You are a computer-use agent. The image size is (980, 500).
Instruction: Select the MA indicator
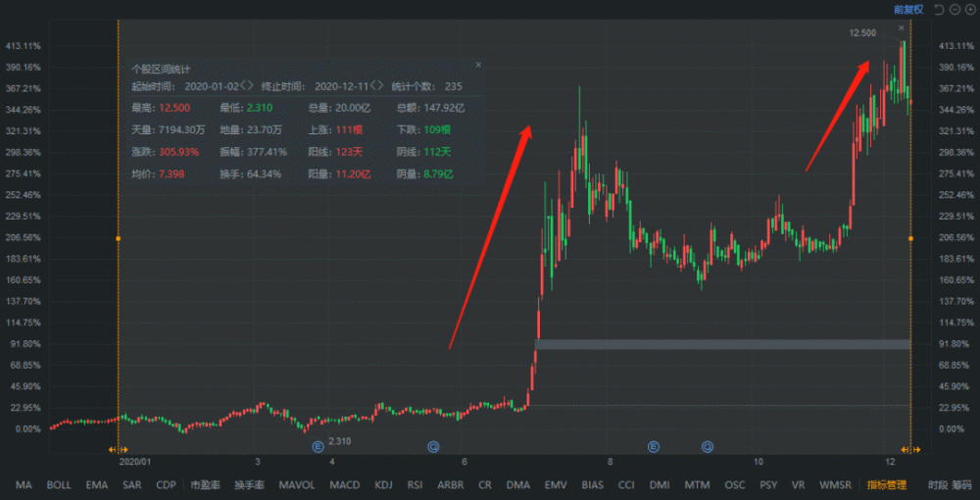click(x=24, y=485)
